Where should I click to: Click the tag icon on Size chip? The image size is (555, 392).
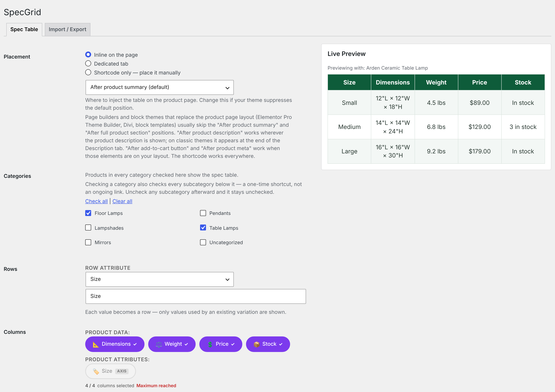96,371
